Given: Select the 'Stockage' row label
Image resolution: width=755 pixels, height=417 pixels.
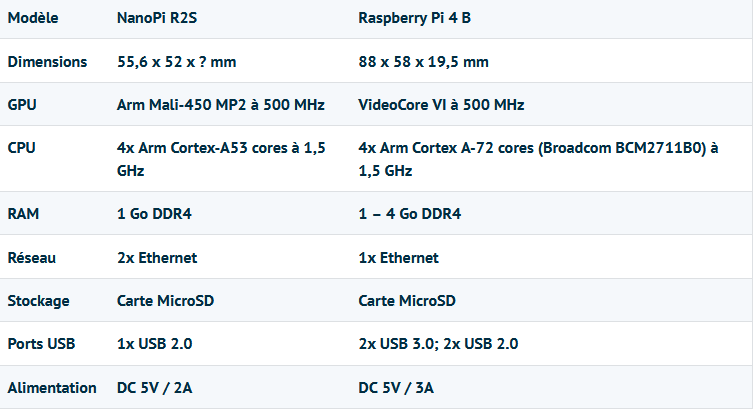Looking at the screenshot, I should [x=38, y=301].
